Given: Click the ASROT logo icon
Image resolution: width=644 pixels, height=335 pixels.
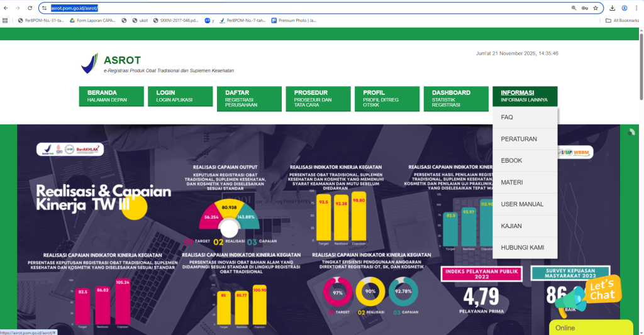Looking at the screenshot, I should [90, 63].
